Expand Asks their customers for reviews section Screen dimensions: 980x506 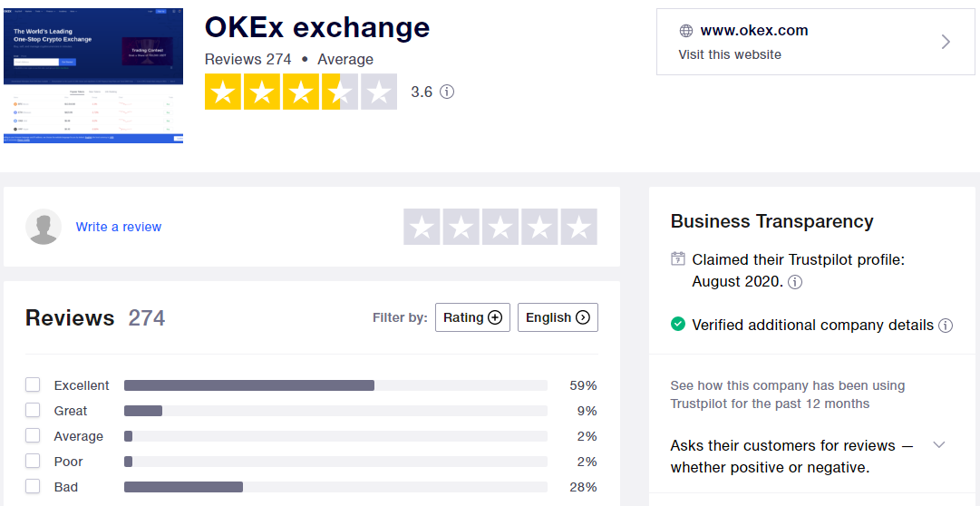point(938,444)
